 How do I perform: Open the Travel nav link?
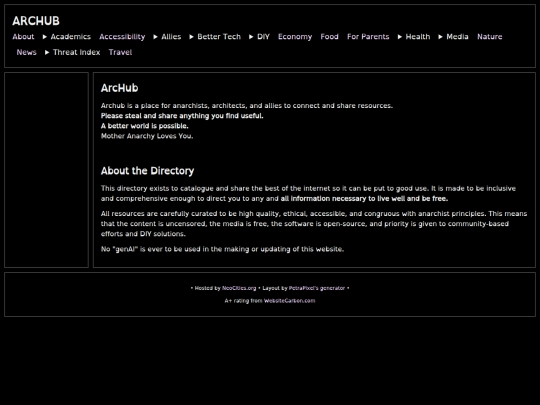pyautogui.click(x=120, y=52)
